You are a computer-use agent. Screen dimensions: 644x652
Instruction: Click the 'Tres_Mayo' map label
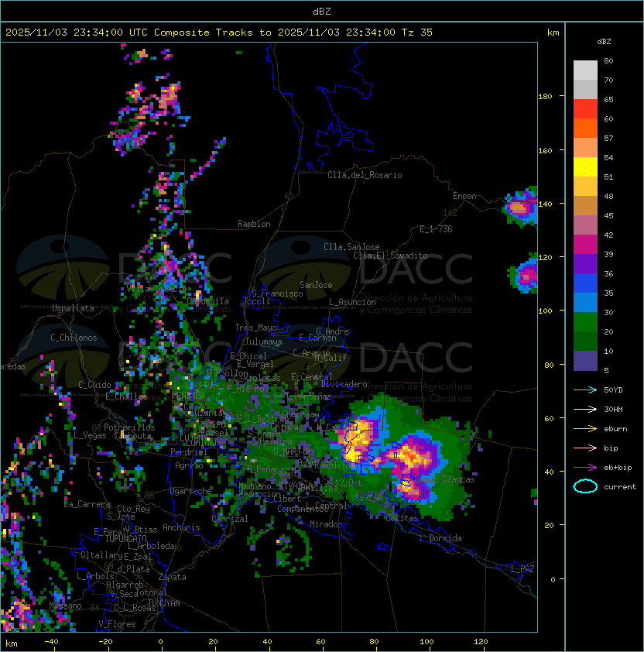[255, 328]
